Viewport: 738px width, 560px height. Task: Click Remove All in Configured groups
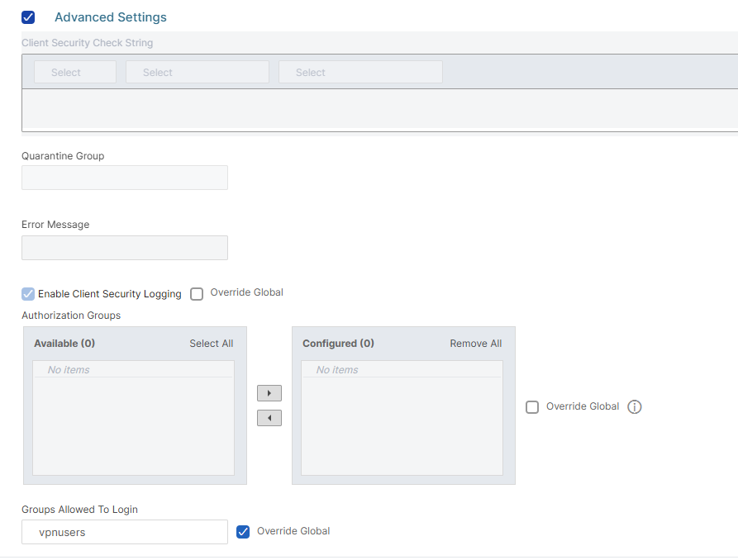(x=475, y=344)
